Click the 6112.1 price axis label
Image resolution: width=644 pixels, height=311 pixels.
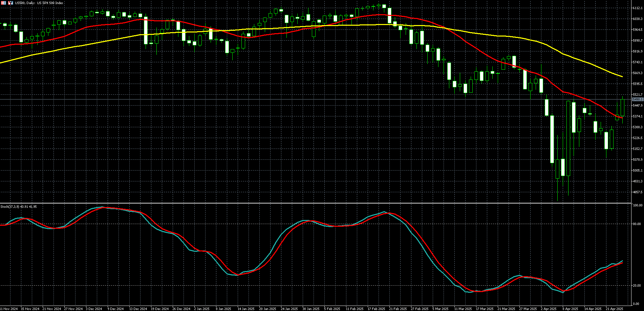coord(638,8)
